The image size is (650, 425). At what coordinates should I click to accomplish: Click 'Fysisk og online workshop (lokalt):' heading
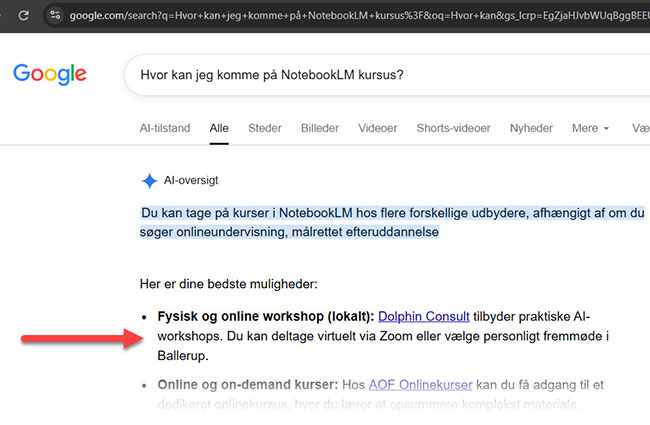[x=266, y=316]
